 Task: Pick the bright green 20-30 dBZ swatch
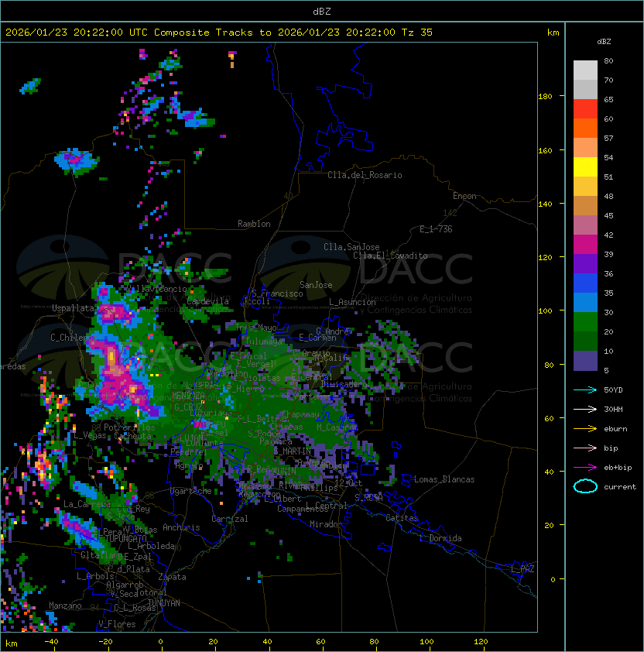coord(585,322)
